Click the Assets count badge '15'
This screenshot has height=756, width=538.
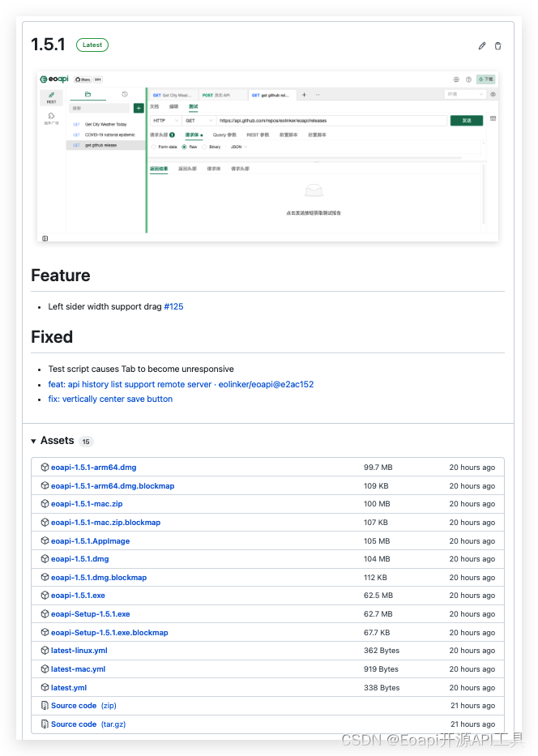[x=86, y=441]
